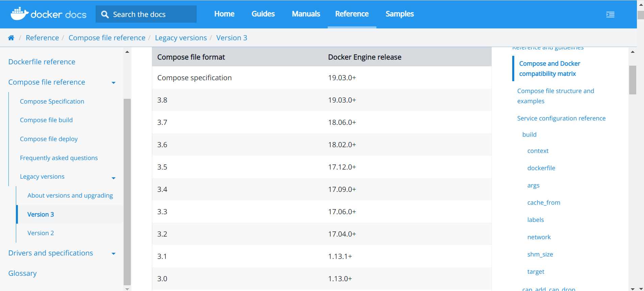
Task: Open Glossary sidebar link
Action: tap(22, 273)
